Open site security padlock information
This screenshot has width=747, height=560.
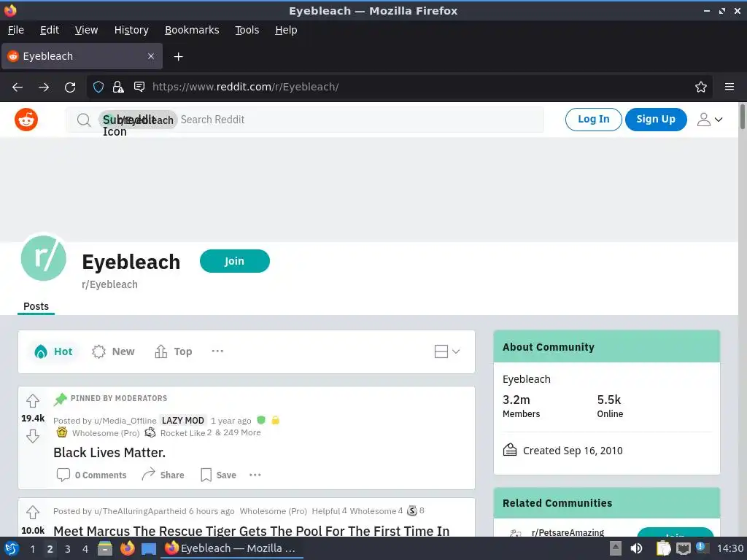coord(118,87)
